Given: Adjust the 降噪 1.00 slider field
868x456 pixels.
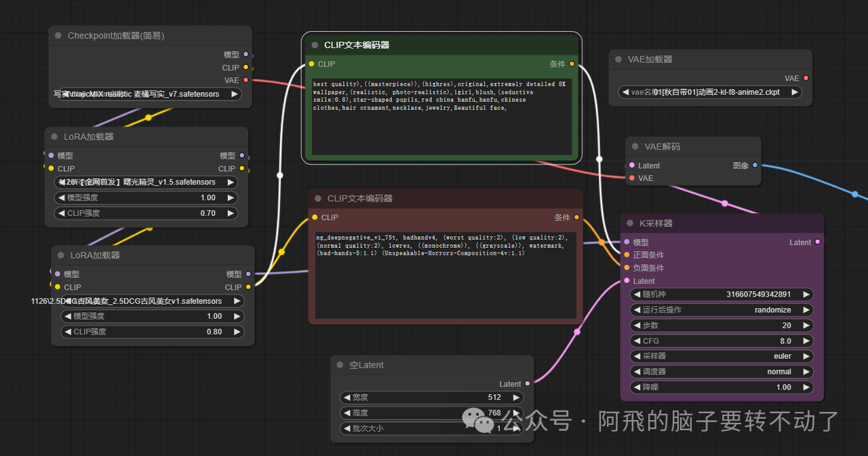Looking at the screenshot, I should coord(722,387).
